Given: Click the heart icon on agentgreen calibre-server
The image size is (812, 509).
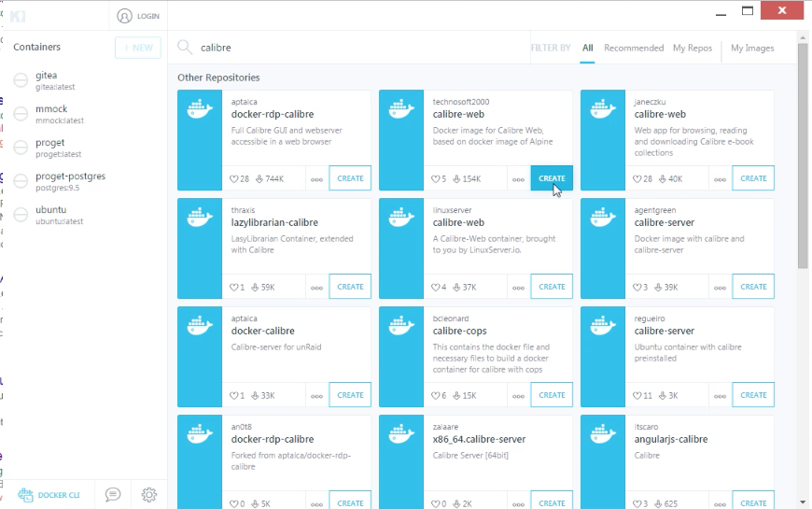Looking at the screenshot, I should coord(637,287).
